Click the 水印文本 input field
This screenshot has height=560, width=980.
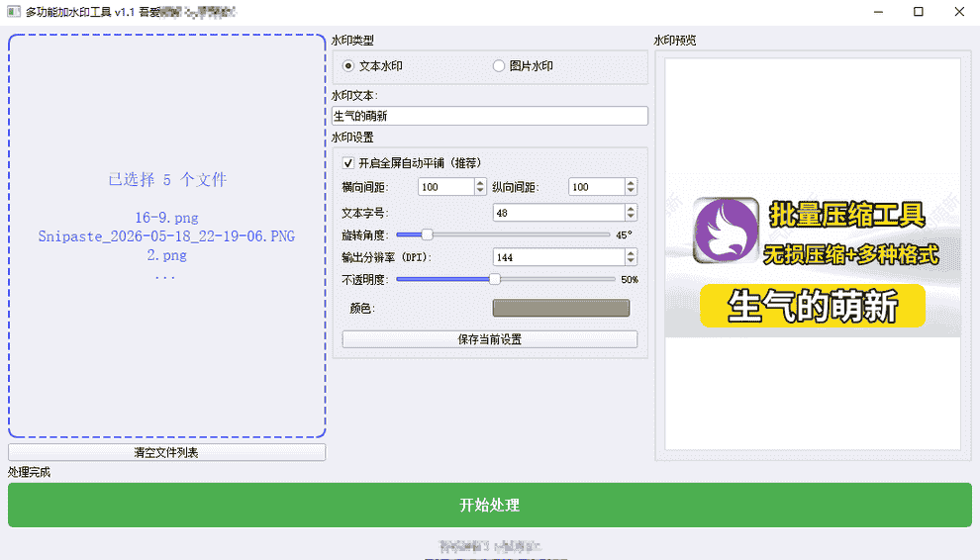pyautogui.click(x=489, y=116)
